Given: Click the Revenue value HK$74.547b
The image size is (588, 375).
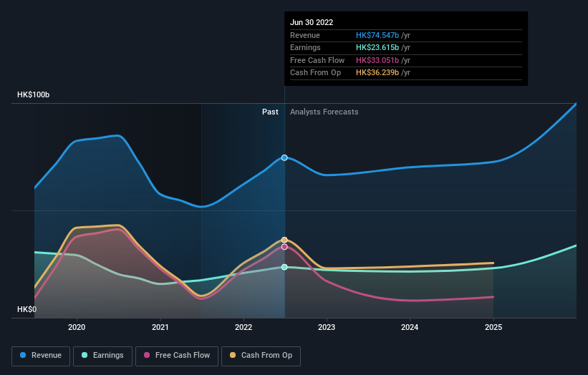Looking at the screenshot, I should (x=377, y=35).
